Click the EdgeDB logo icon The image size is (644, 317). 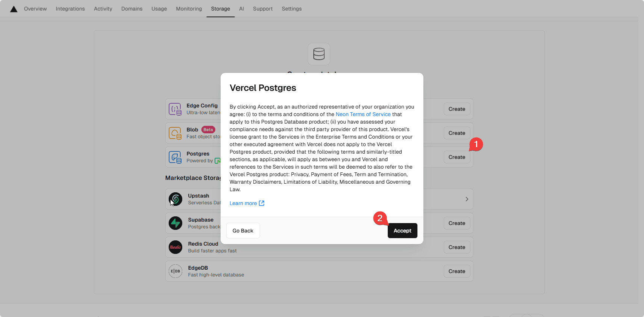(175, 271)
